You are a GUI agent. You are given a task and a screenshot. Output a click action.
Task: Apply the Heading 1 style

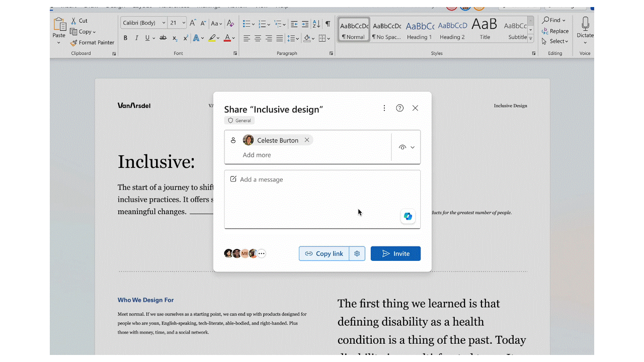[x=420, y=30]
